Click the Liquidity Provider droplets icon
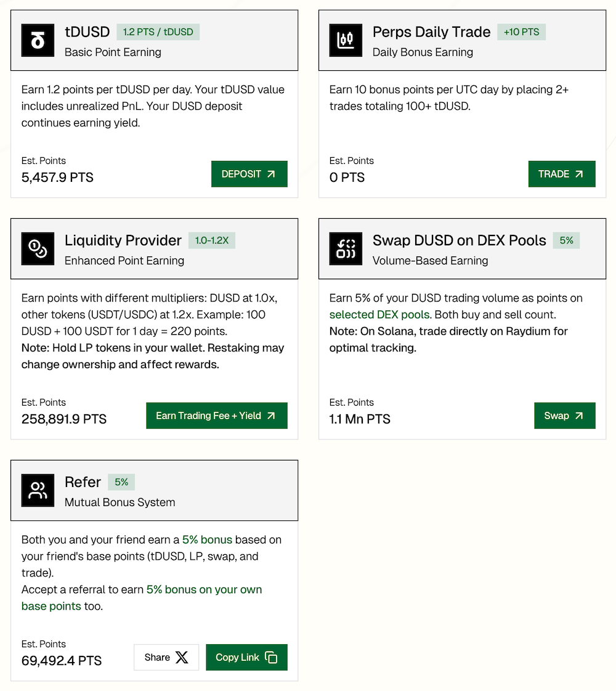The height and width of the screenshot is (691, 616). (x=38, y=248)
